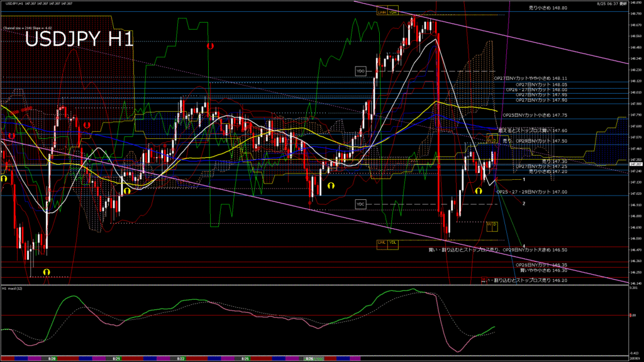
Task: Select the 8/22 date on the time axis
Action: [x=180, y=359]
